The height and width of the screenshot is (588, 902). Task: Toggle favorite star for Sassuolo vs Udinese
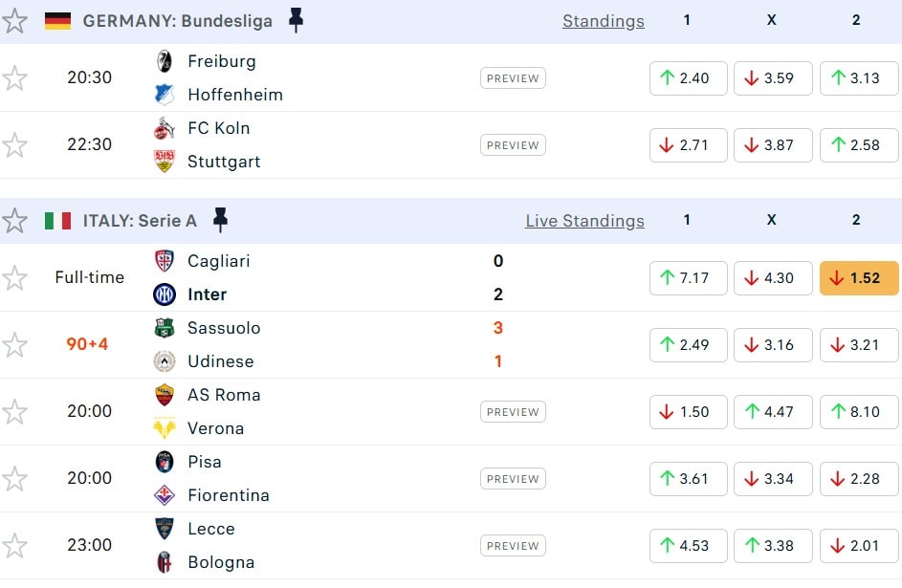coord(14,344)
